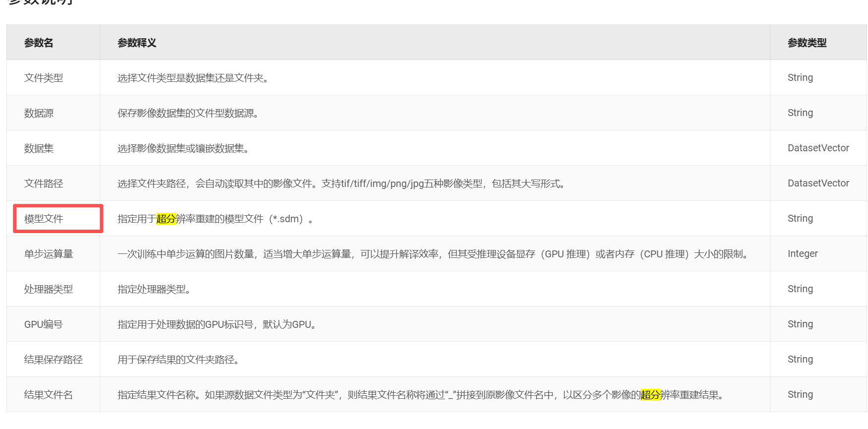This screenshot has height=429, width=868.
Task: Click highlighted 超分 in the 模型文件 description
Action: tap(166, 219)
